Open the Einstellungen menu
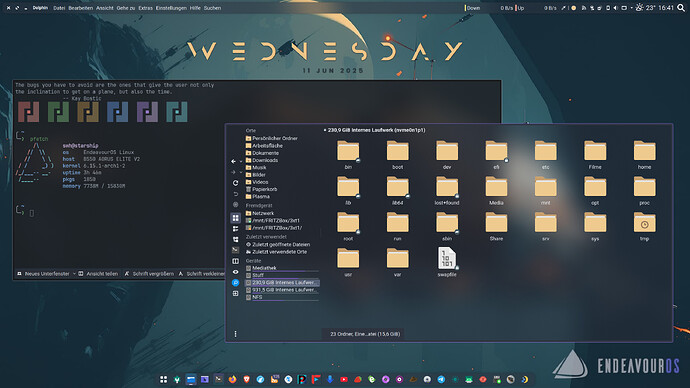The width and height of the screenshot is (690, 388). pos(171,8)
